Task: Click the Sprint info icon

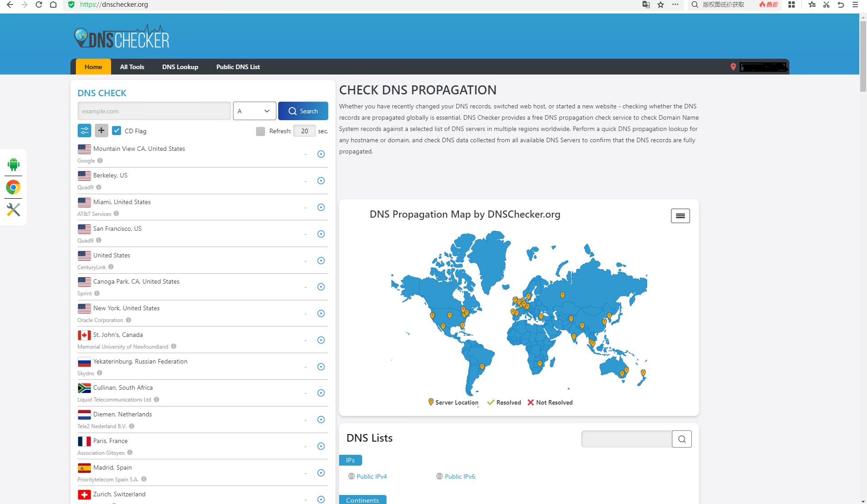Action: pos(97,294)
